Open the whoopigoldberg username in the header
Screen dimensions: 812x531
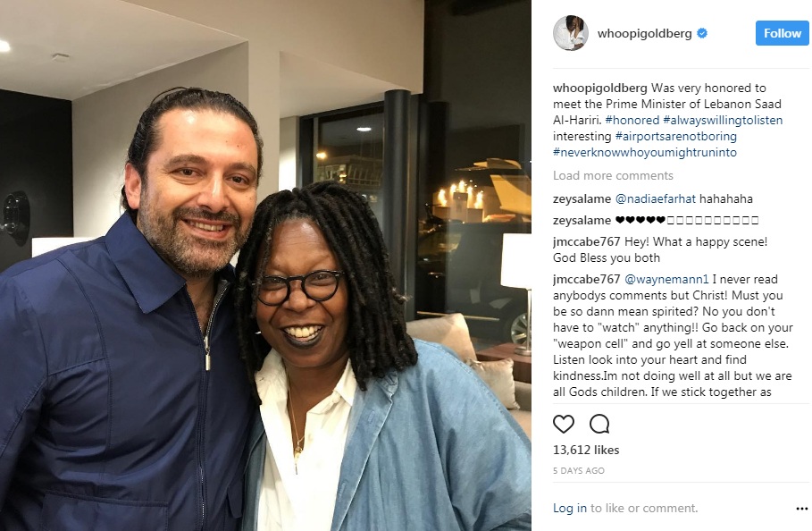(644, 33)
